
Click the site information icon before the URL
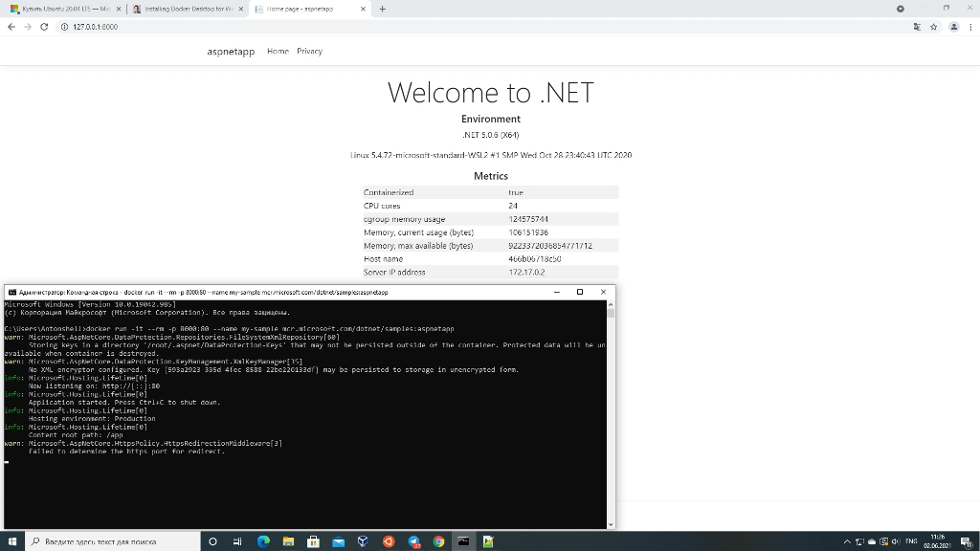click(x=64, y=27)
